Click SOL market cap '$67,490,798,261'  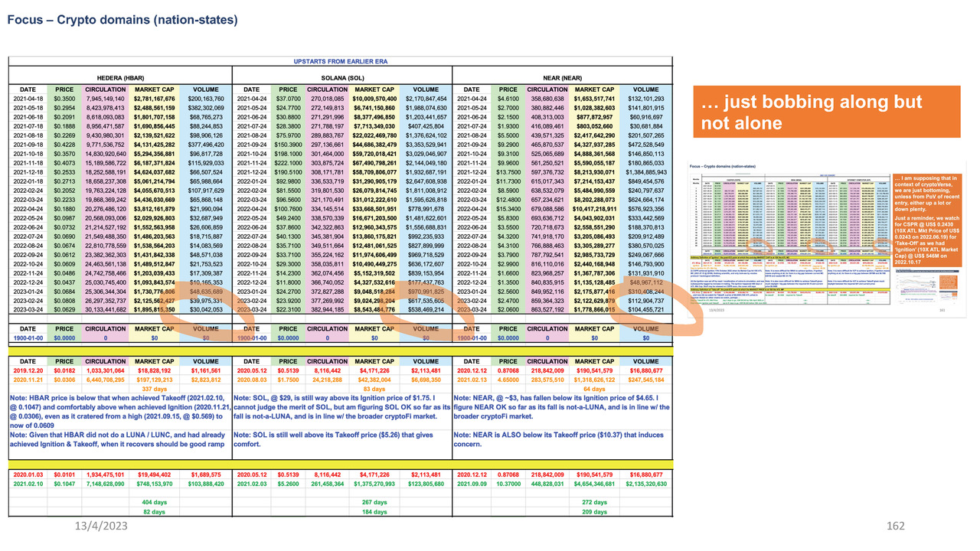click(x=374, y=163)
